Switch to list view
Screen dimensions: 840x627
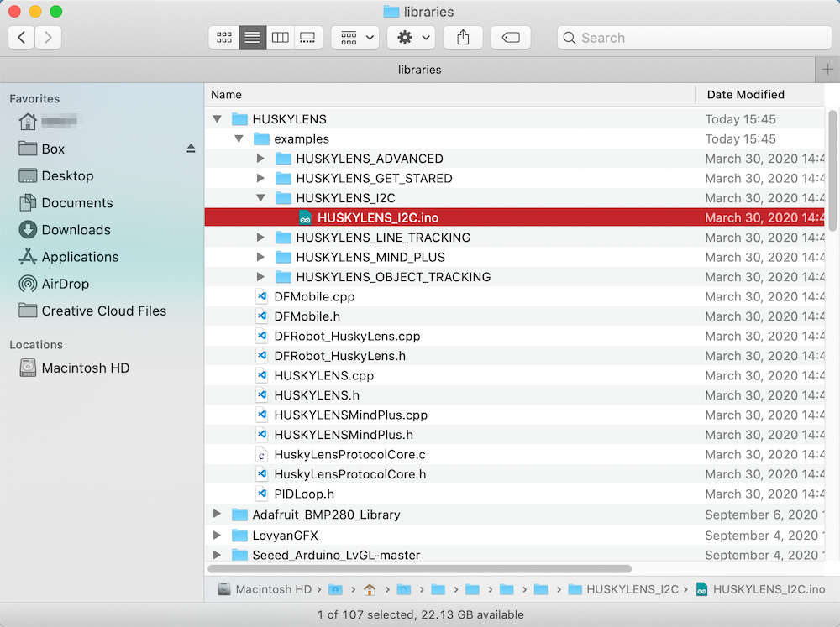tap(252, 38)
